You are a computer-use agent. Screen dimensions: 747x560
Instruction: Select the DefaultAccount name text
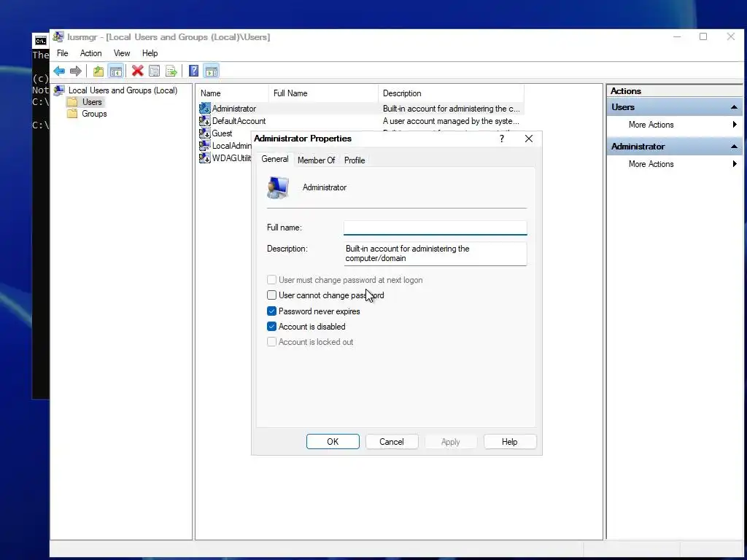239,121
